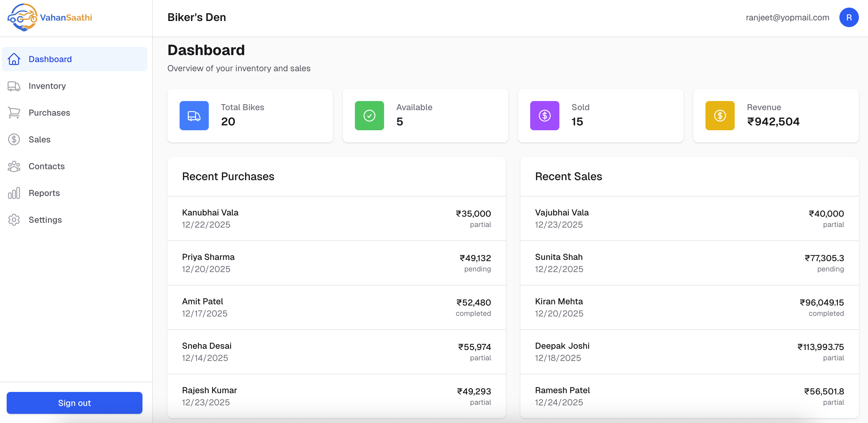Click the Dashboard home icon in sidebar
The height and width of the screenshot is (423, 868).
pyautogui.click(x=14, y=59)
